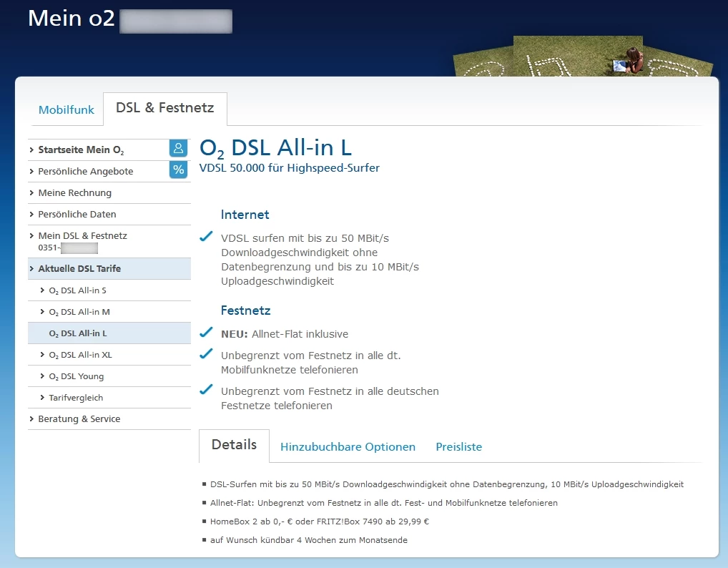728x568 pixels.
Task: Open the Mobilfunk tab
Action: pos(67,110)
